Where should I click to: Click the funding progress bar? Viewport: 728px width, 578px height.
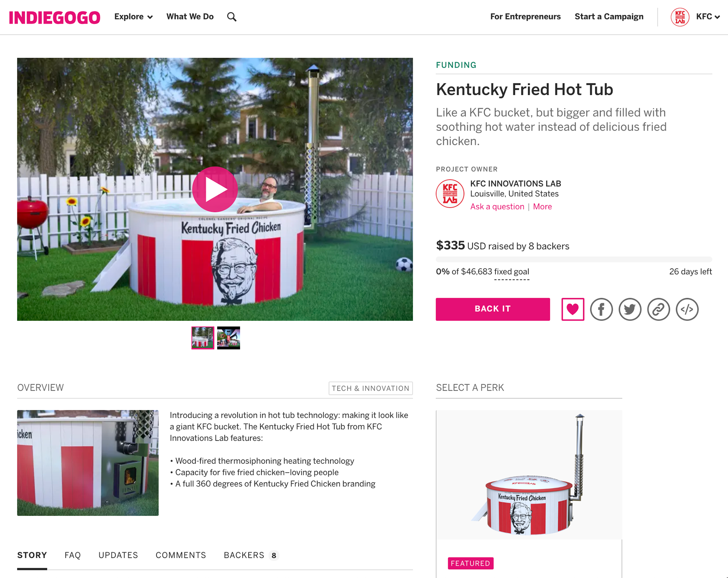574,259
